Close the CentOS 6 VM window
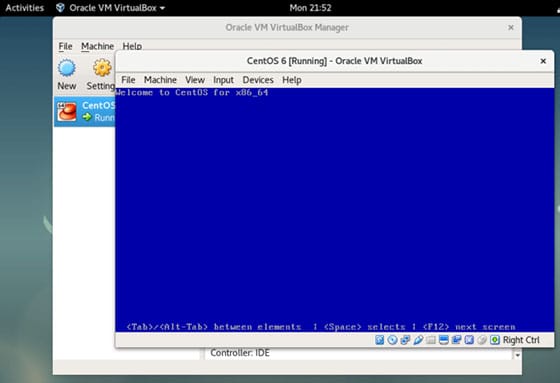 click(543, 61)
